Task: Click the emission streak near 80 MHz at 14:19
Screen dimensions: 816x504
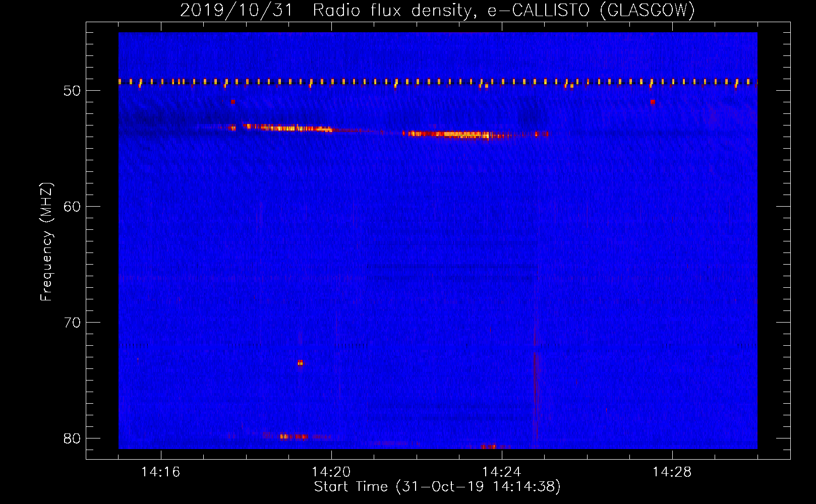Action: (x=294, y=436)
